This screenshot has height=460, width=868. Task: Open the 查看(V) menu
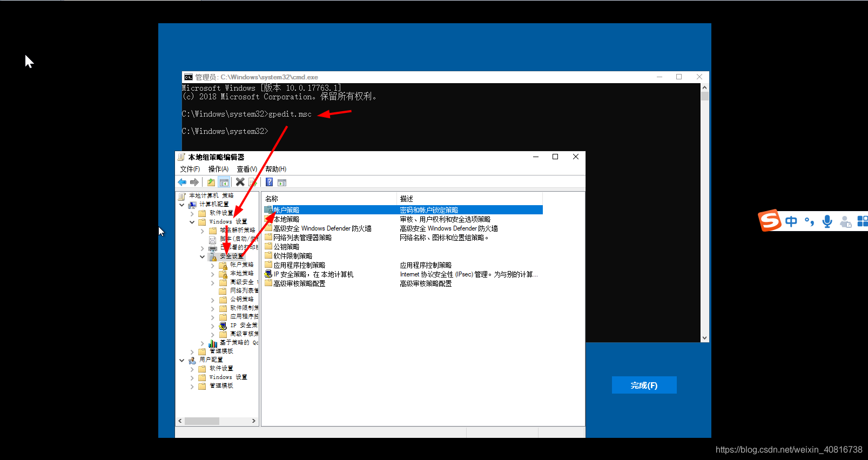247,169
